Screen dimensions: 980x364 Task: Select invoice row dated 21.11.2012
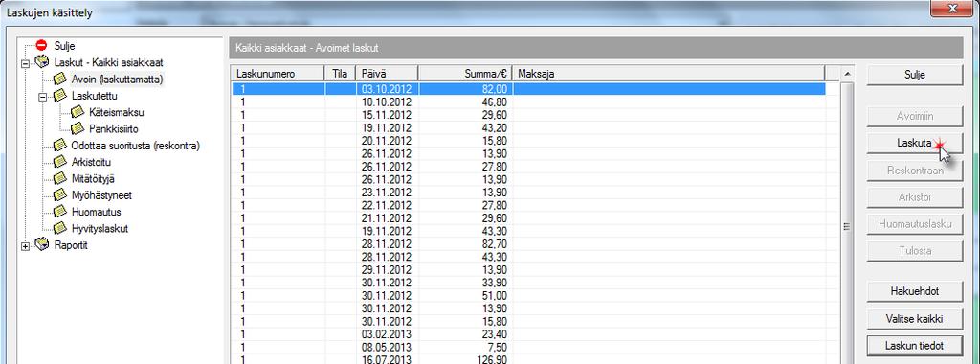[x=528, y=218]
